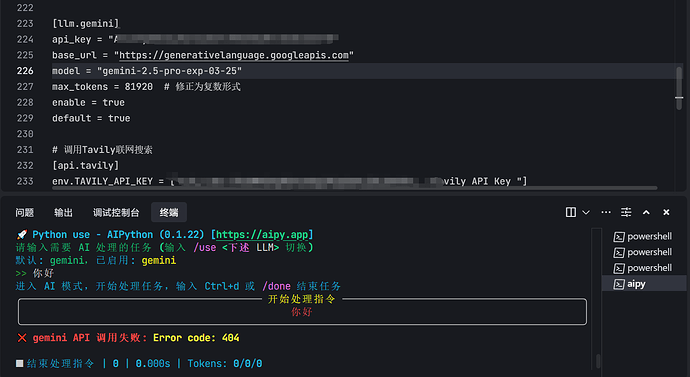Viewport: 690px width, 377px height.
Task: Click the editor horizontal scrollbar
Action: 354,188
